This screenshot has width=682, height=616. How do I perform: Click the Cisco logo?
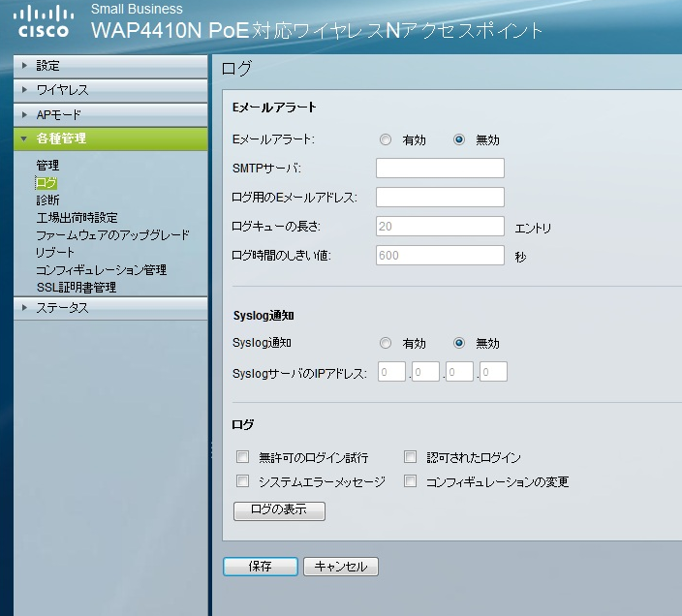(43, 21)
